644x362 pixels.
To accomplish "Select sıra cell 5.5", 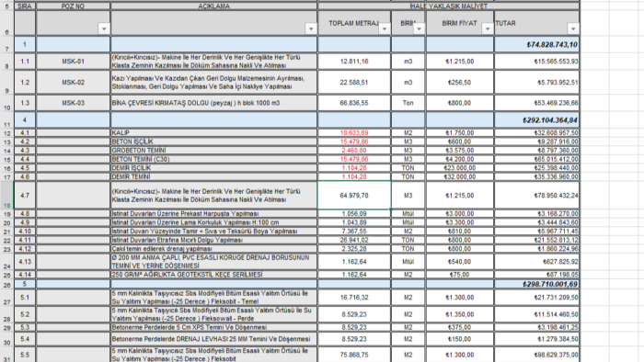I will pyautogui.click(x=25, y=355).
